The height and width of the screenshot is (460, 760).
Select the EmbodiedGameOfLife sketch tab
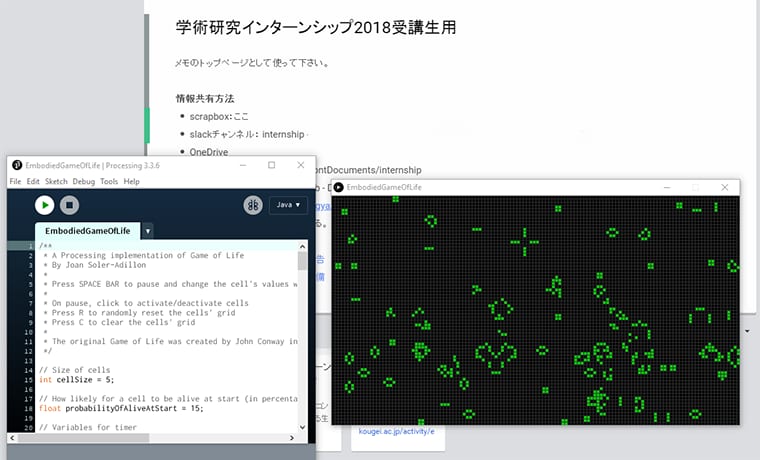(x=88, y=231)
